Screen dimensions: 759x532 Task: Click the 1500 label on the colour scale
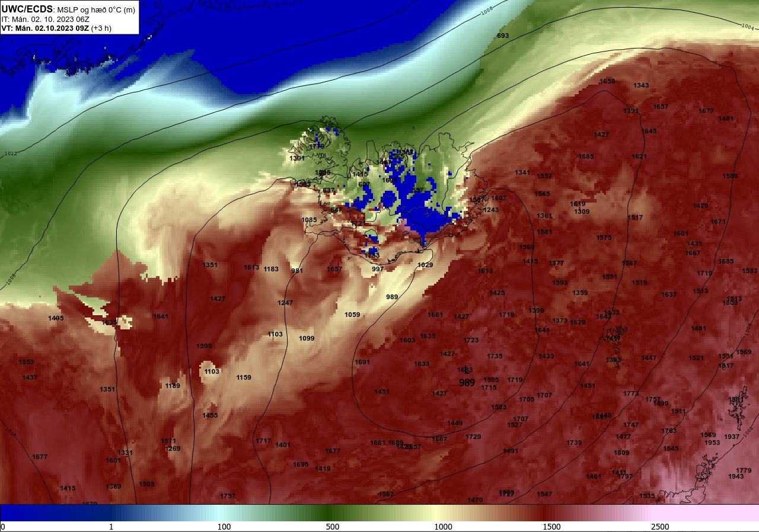pos(551,527)
